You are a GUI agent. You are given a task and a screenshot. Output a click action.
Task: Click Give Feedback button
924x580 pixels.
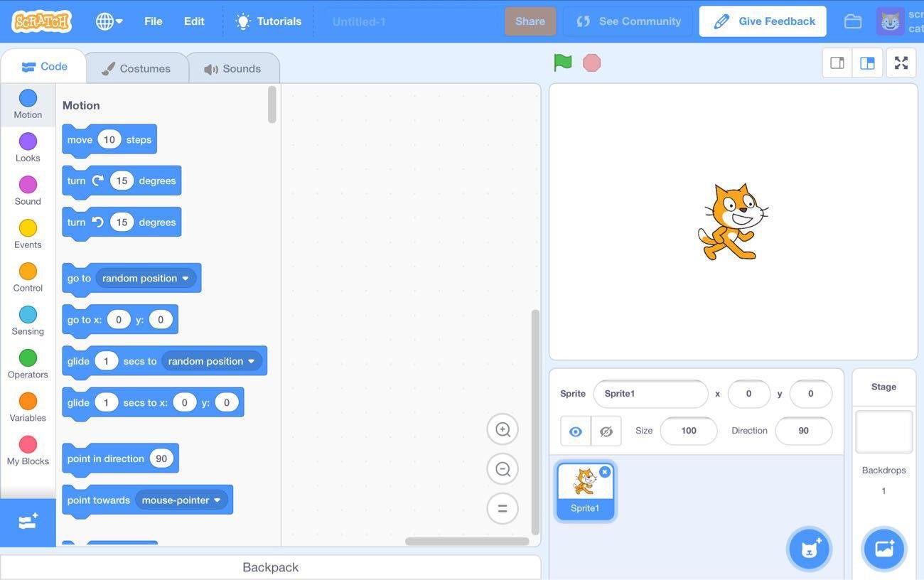[763, 21]
